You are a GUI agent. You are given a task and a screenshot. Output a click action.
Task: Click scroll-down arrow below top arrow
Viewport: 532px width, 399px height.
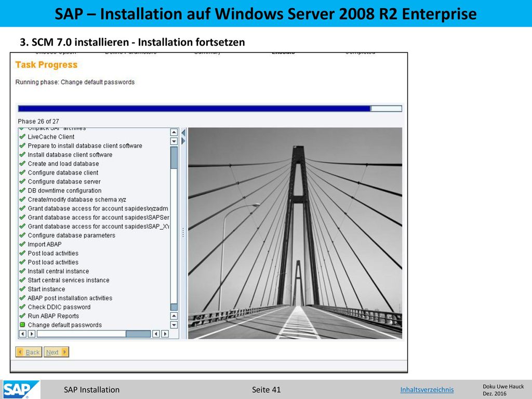(x=174, y=141)
